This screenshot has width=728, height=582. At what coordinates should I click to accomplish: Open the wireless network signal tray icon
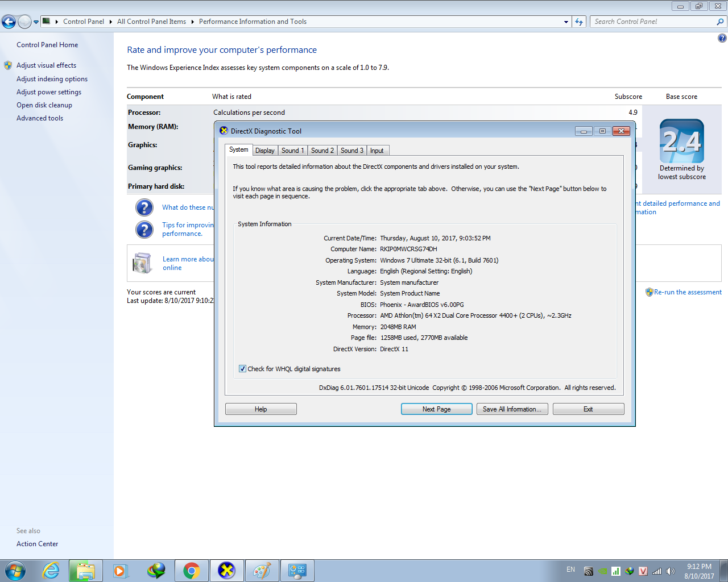[x=657, y=571]
